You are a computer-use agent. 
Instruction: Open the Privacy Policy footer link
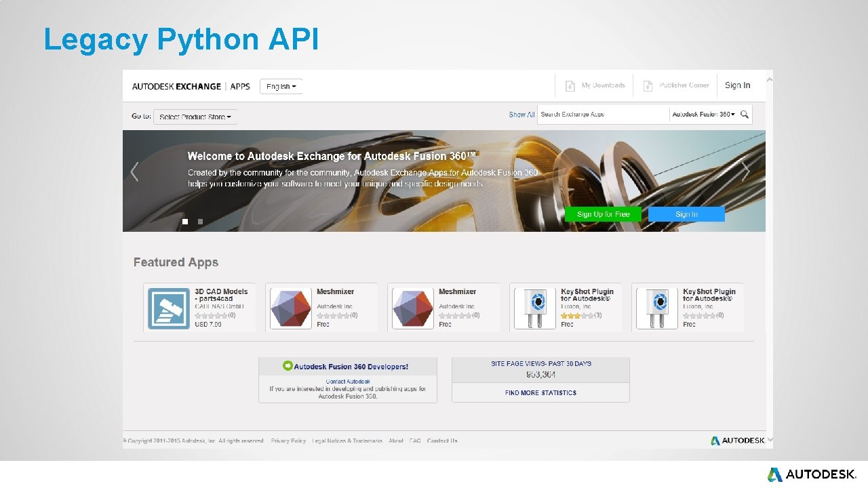(x=288, y=441)
